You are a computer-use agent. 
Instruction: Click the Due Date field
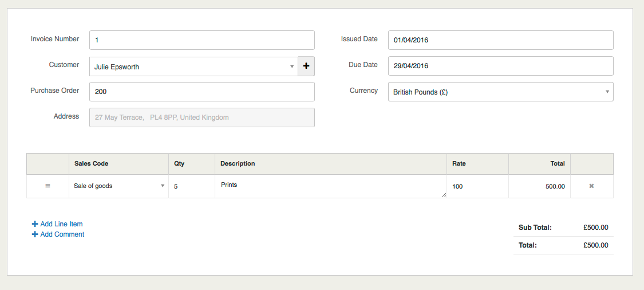click(500, 66)
